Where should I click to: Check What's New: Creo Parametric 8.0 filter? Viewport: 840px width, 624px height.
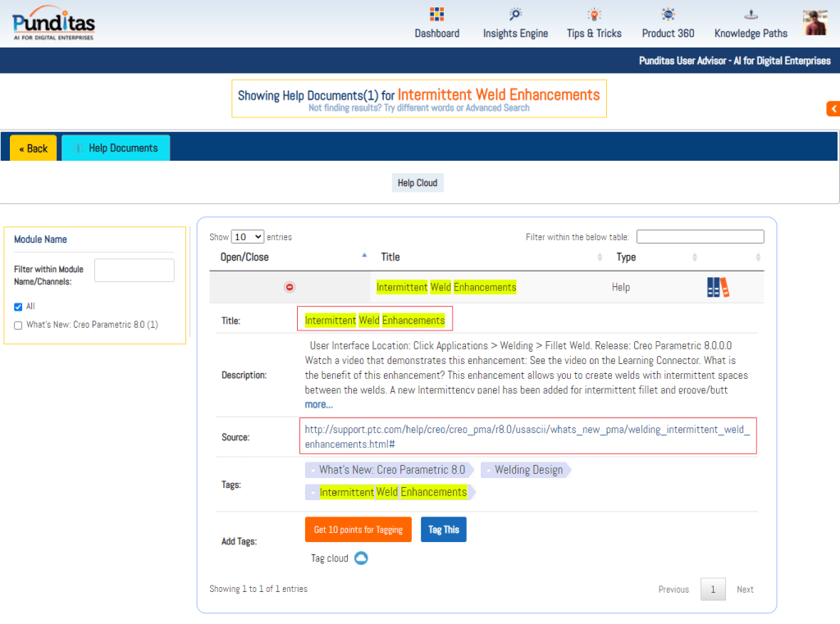coord(18,326)
